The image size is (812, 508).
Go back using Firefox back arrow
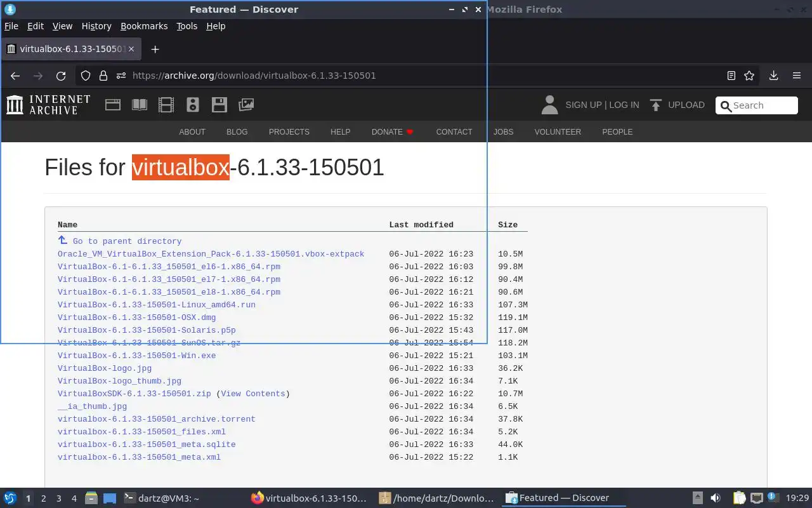point(15,76)
